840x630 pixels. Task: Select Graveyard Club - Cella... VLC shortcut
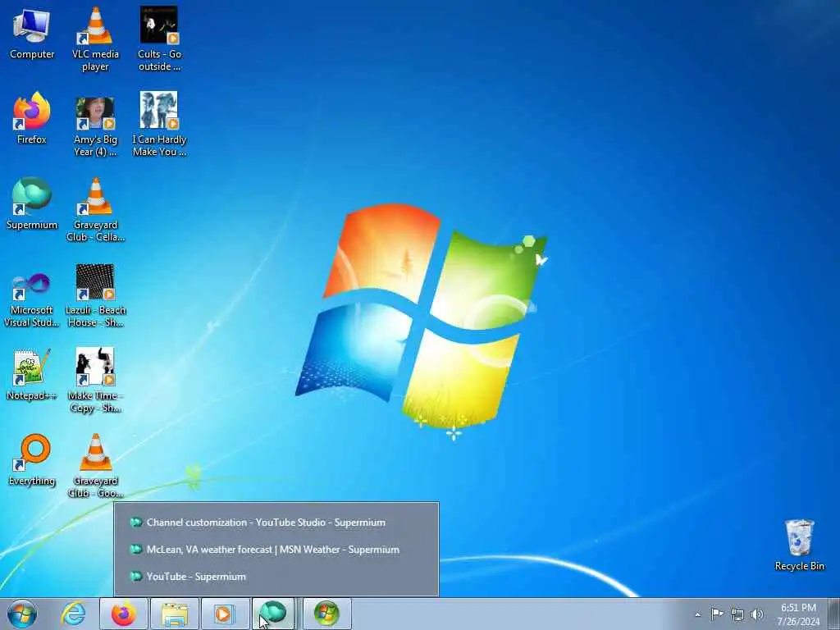point(95,210)
